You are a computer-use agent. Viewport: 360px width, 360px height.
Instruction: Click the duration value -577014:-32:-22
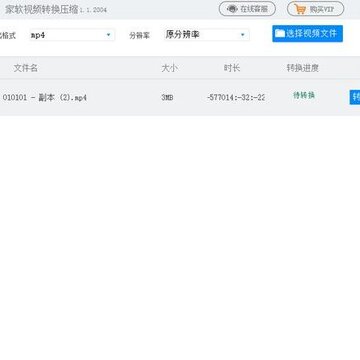click(236, 98)
